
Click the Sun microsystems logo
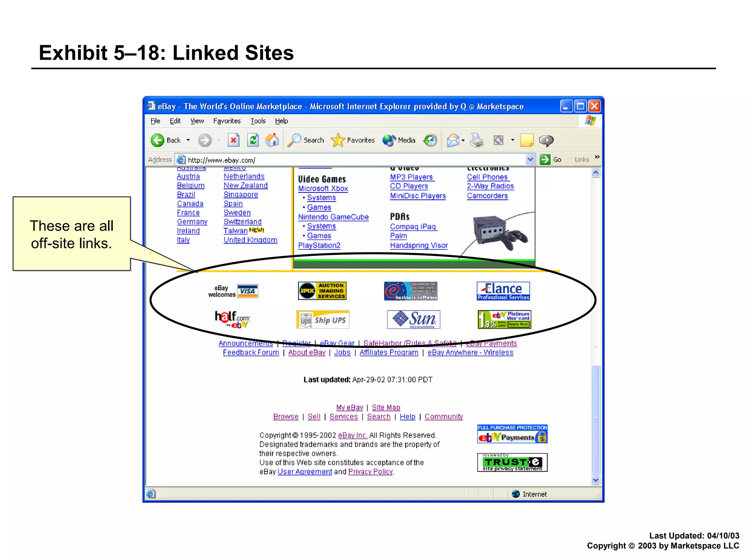(414, 319)
